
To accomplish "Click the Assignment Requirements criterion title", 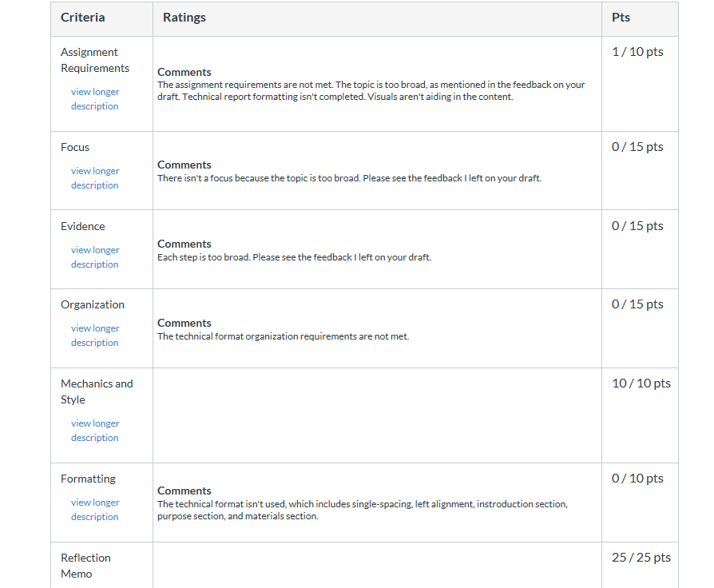I will click(95, 60).
